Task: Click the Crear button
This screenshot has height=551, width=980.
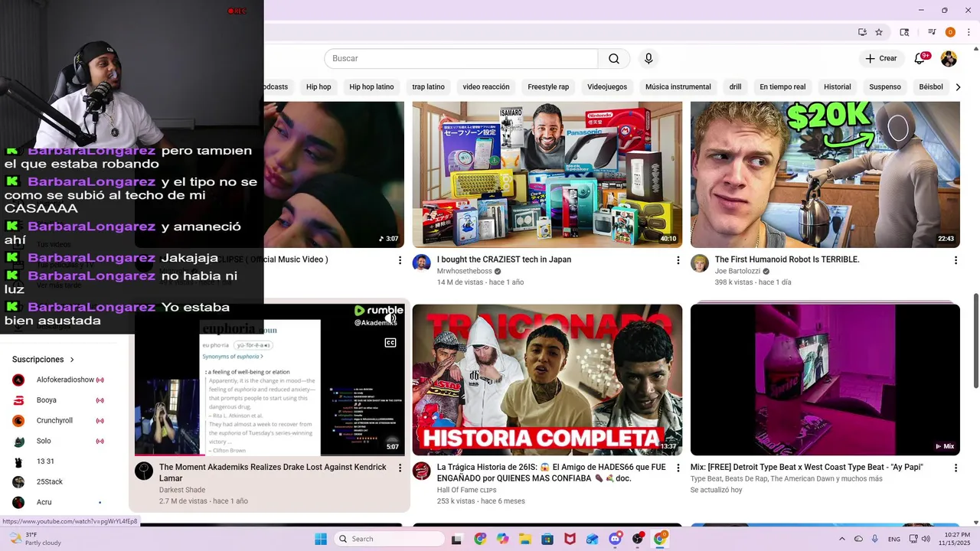Action: point(880,59)
